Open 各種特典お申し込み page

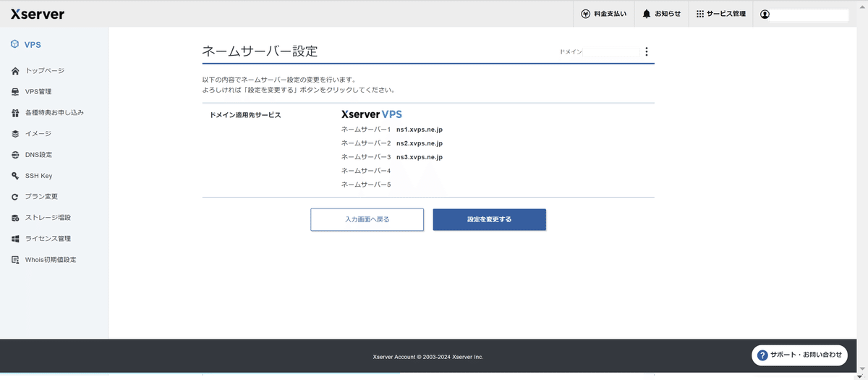click(54, 113)
